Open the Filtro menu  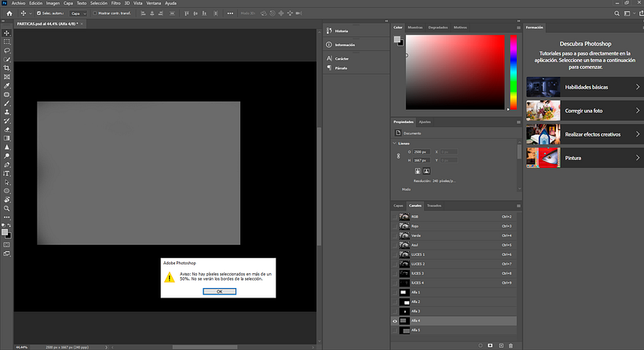(x=115, y=3)
